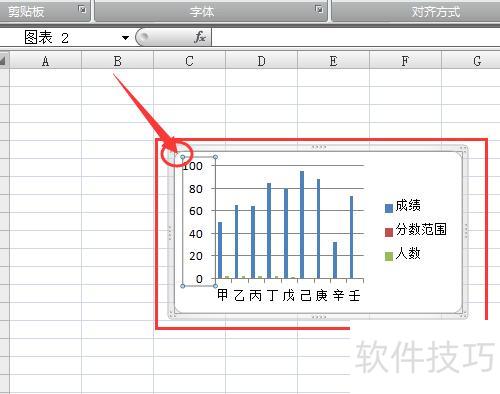Select column F header
Screen dimensions: 500x394
[405, 61]
